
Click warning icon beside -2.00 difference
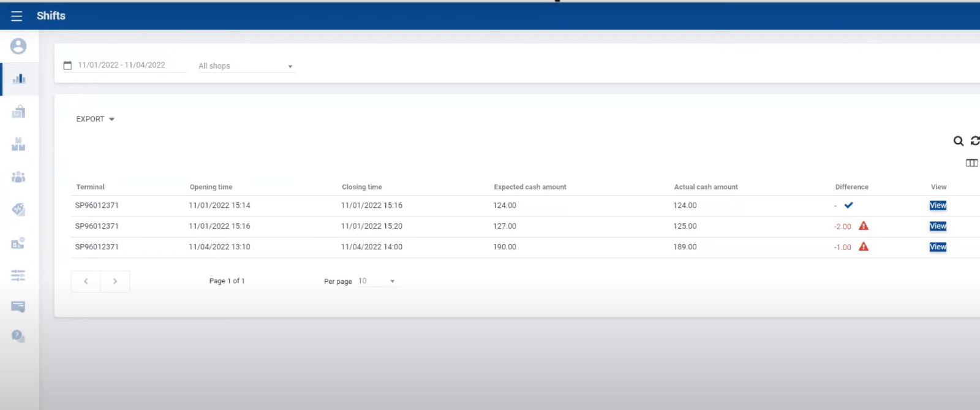[x=864, y=226]
